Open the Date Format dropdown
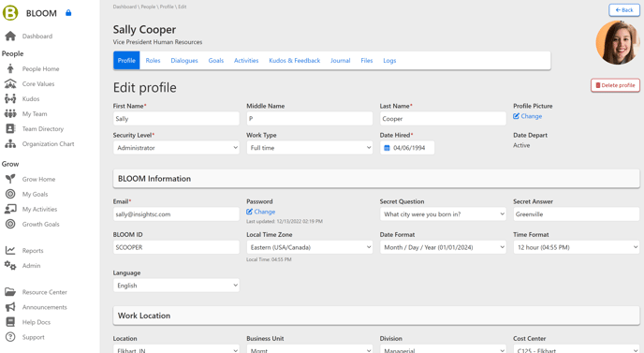 click(443, 247)
